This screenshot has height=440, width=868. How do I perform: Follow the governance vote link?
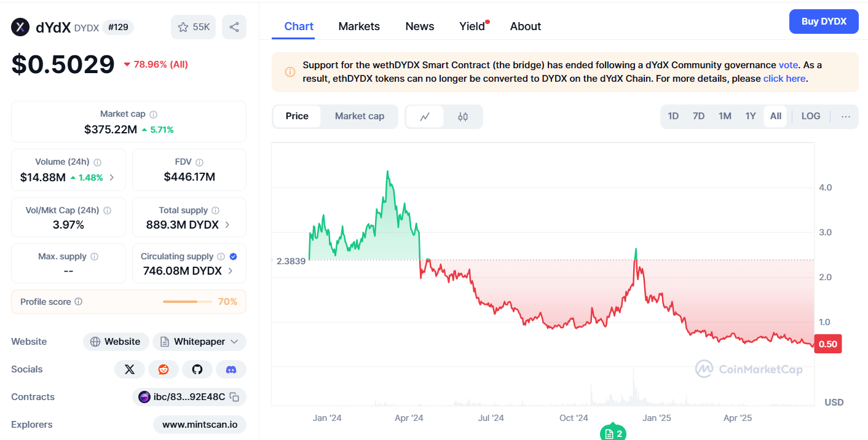coord(789,65)
